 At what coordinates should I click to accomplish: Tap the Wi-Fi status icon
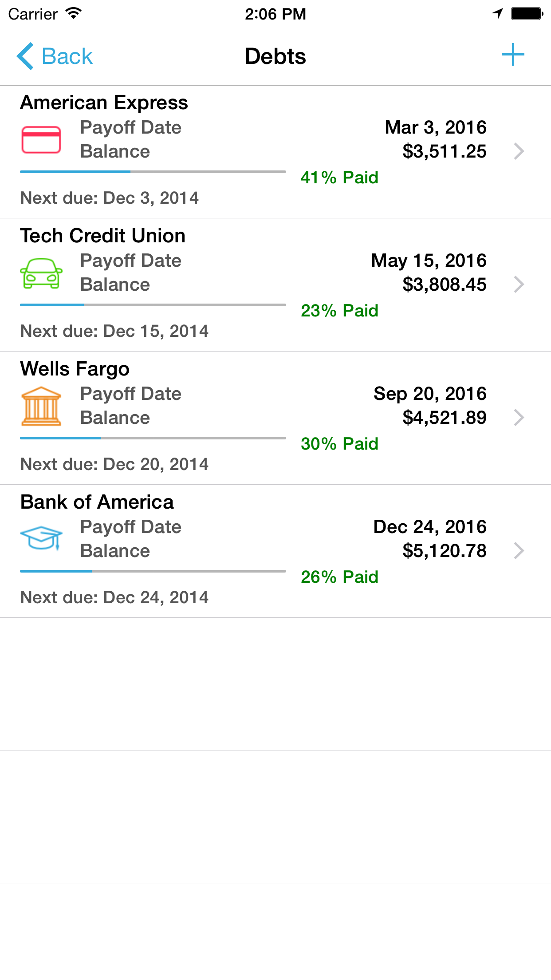click(74, 13)
